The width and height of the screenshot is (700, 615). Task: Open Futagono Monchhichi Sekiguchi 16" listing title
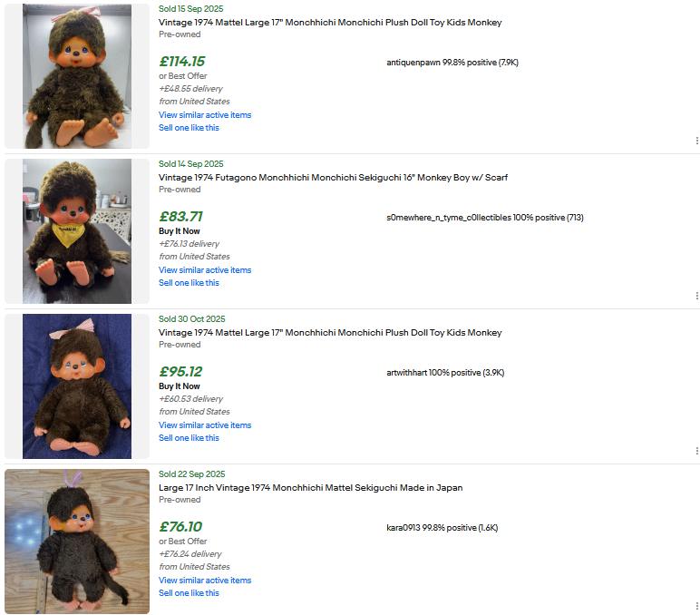click(x=333, y=178)
